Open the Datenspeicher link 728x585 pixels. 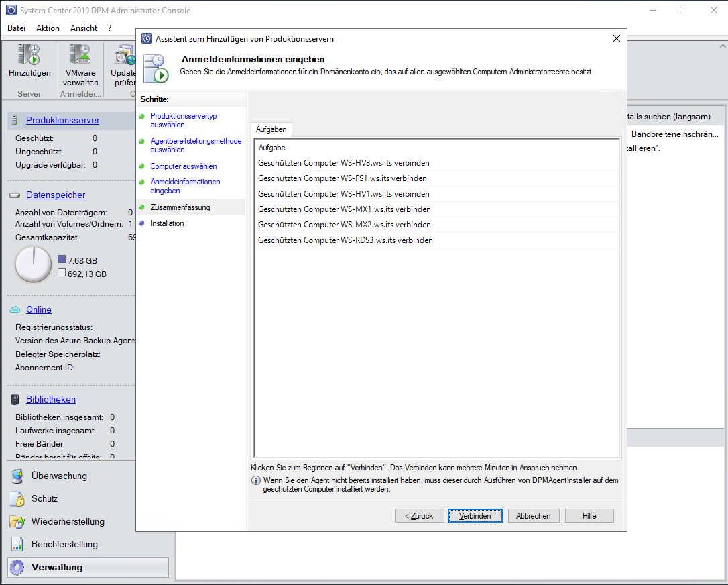[56, 195]
